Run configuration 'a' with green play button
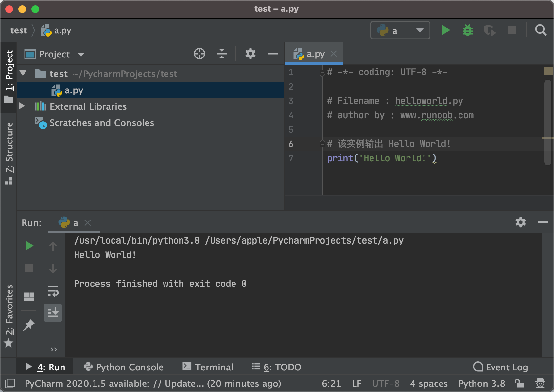The image size is (554, 392). [445, 30]
